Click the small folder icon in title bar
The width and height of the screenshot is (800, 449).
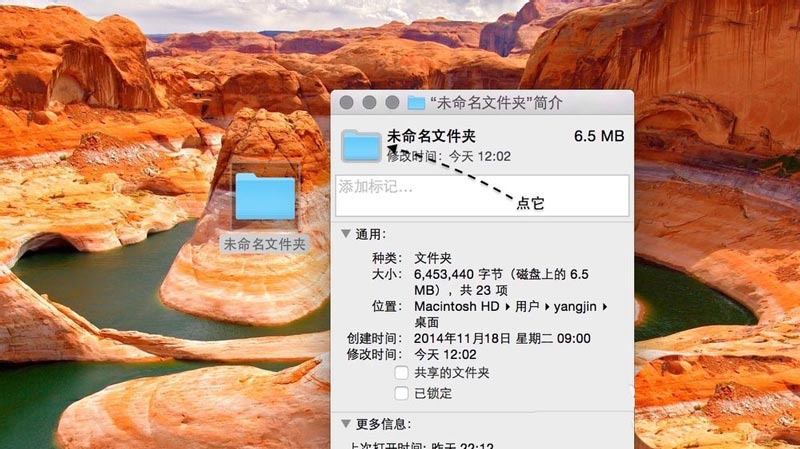[416, 103]
